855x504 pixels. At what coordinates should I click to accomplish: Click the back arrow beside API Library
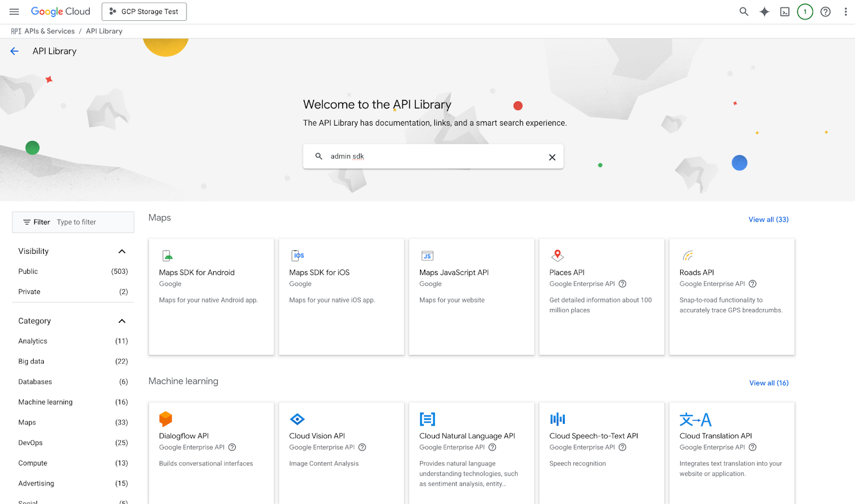click(14, 51)
